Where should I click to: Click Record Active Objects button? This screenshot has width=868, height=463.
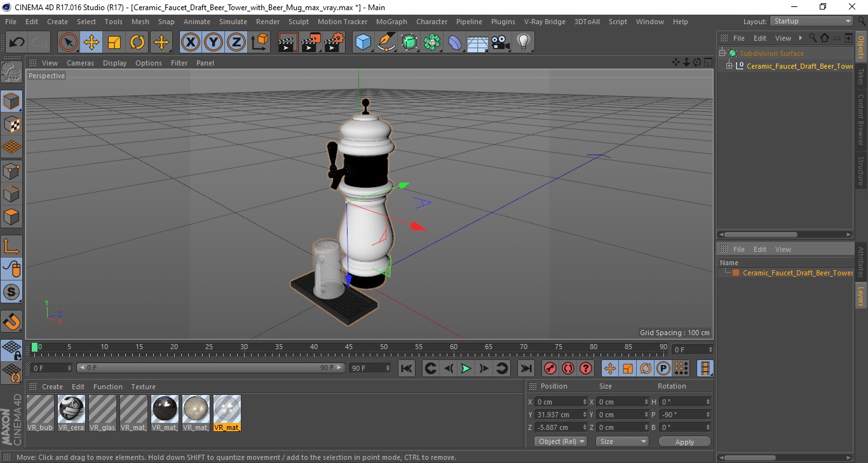click(550, 368)
